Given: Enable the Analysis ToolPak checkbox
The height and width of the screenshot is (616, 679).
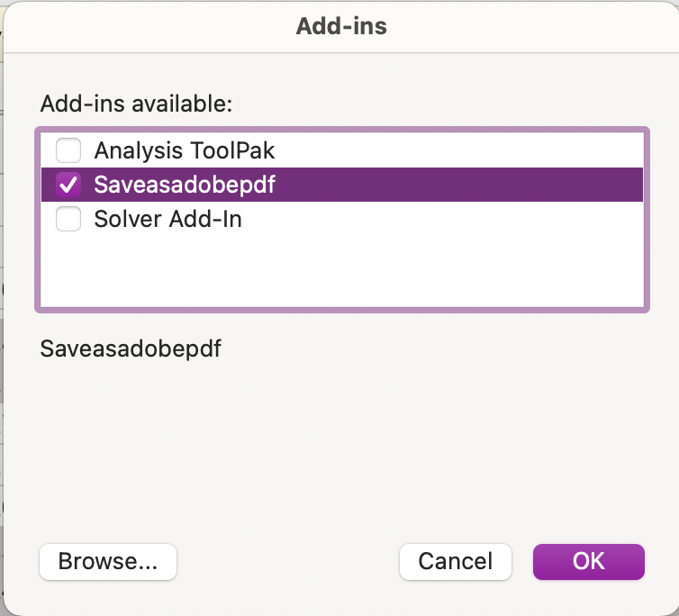Looking at the screenshot, I should 68,149.
